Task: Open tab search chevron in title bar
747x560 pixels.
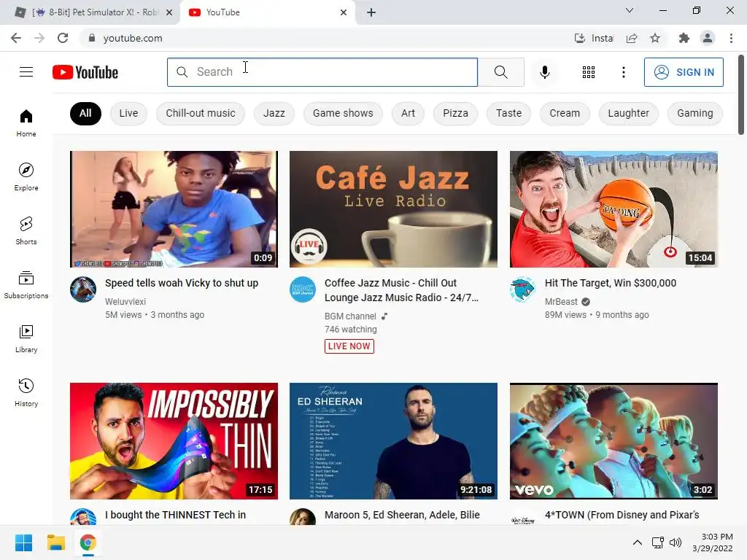Action: click(630, 10)
